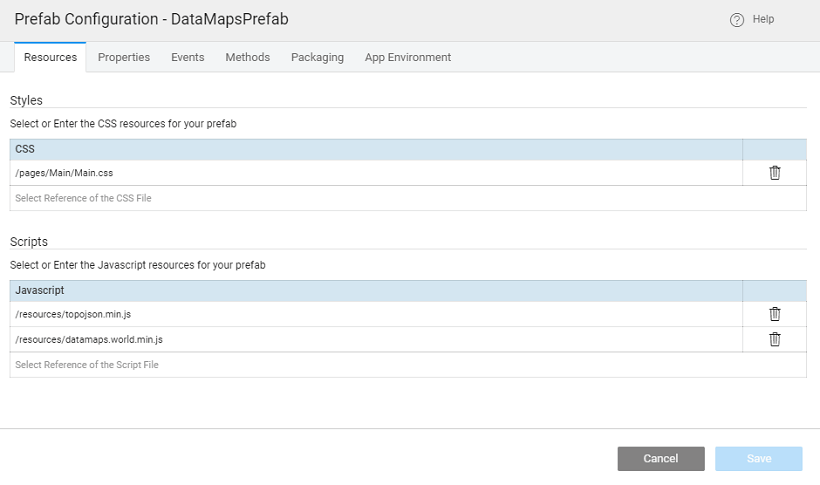Select the /pages/Main/Main.css row text

64,173
